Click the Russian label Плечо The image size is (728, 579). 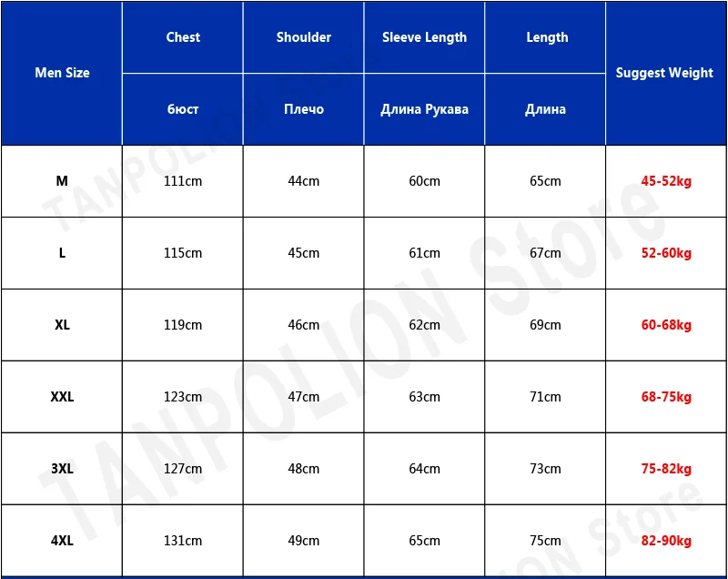304,109
